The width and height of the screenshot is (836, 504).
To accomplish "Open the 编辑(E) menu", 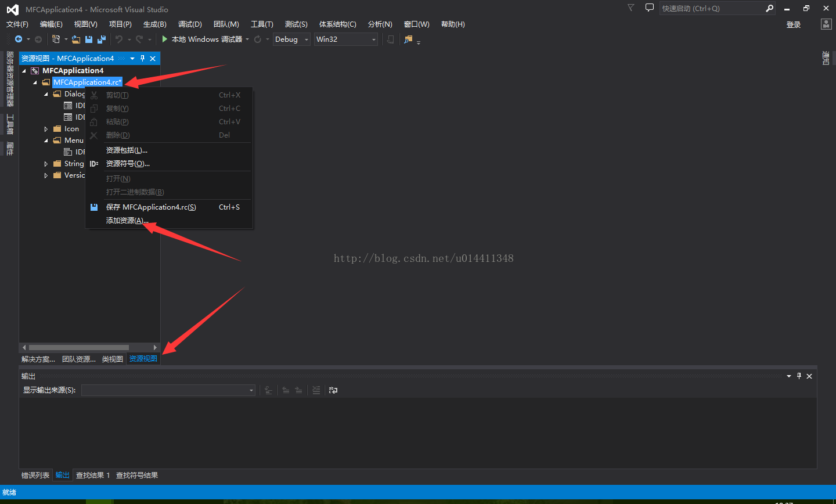I will point(51,24).
